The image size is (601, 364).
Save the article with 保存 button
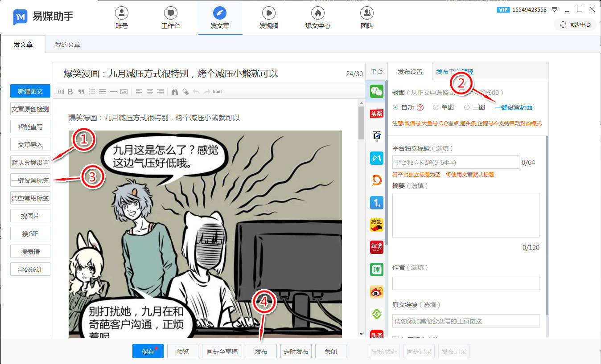coord(148,351)
